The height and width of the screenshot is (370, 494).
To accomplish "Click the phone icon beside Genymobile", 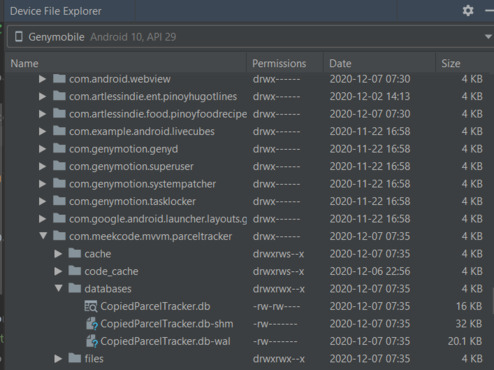I will click(19, 37).
